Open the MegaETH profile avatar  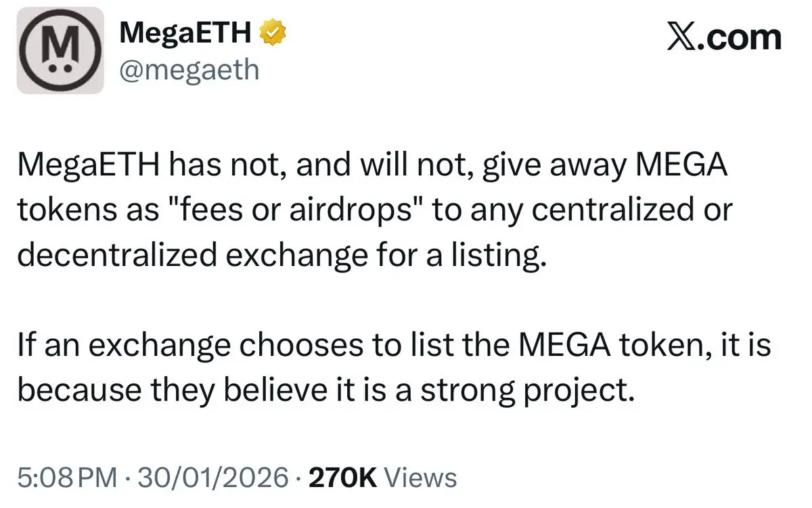tap(60, 50)
